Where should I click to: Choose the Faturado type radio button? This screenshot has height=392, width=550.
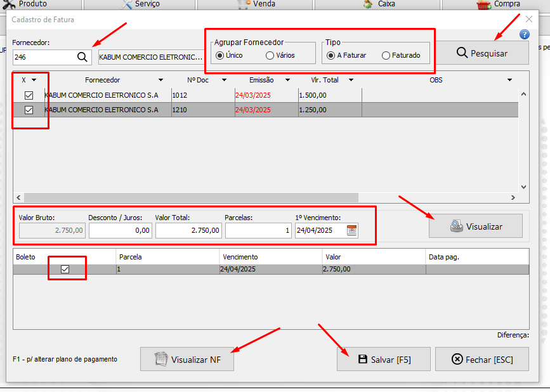point(386,55)
